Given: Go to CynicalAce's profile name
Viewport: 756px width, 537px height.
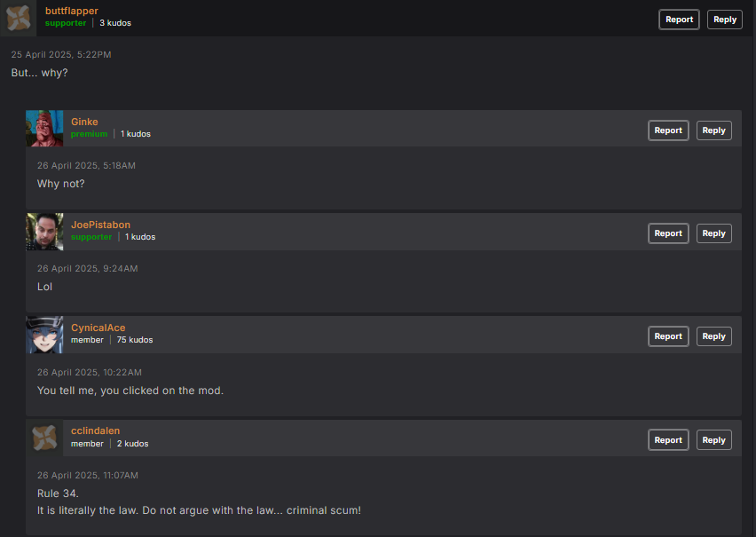Looking at the screenshot, I should [98, 328].
